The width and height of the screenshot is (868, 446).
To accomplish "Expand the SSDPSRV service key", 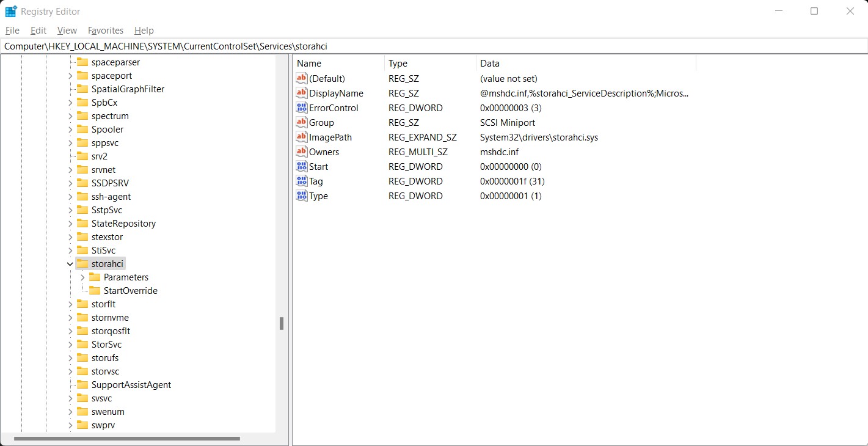I will pyautogui.click(x=70, y=183).
